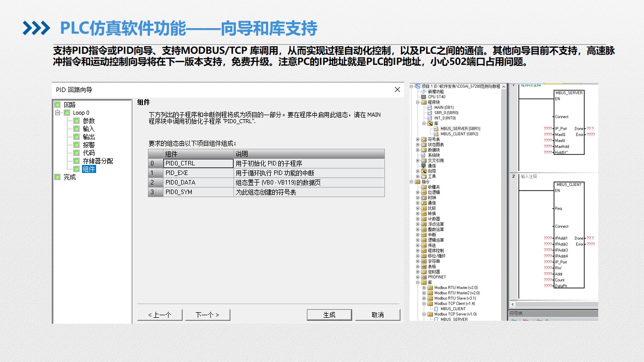Click the PID0_CTRL component name field

click(198, 163)
